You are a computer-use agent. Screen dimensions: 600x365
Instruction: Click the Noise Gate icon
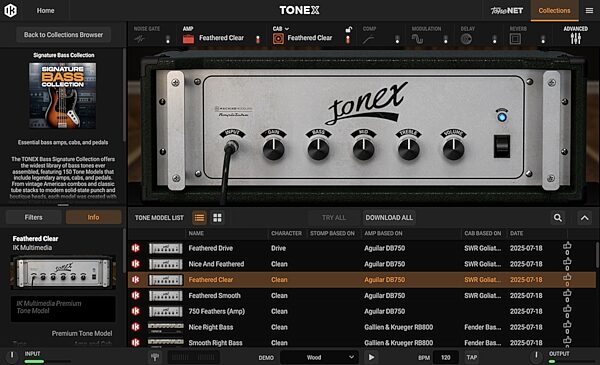pos(139,39)
